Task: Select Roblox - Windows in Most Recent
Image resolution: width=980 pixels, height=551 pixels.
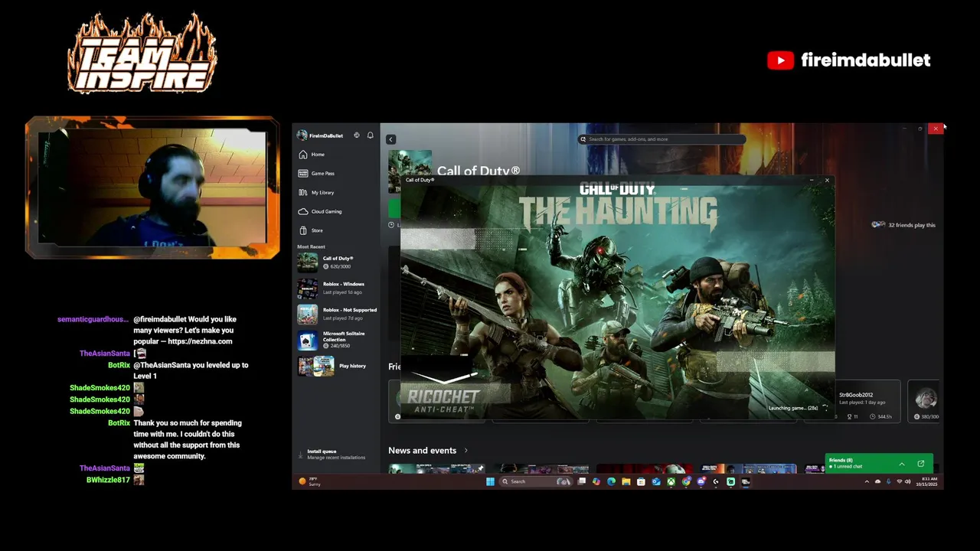Action: coord(337,289)
